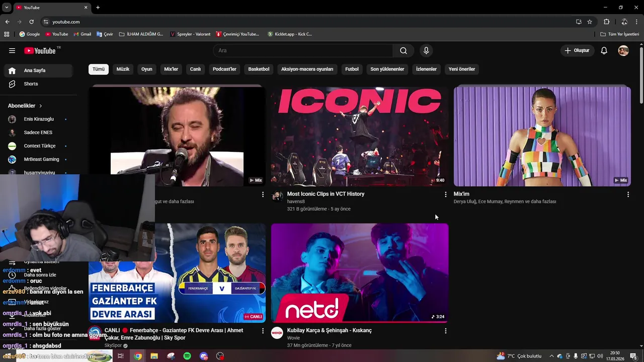Show hidden system tray icons
644x362 pixels.
coord(551,356)
